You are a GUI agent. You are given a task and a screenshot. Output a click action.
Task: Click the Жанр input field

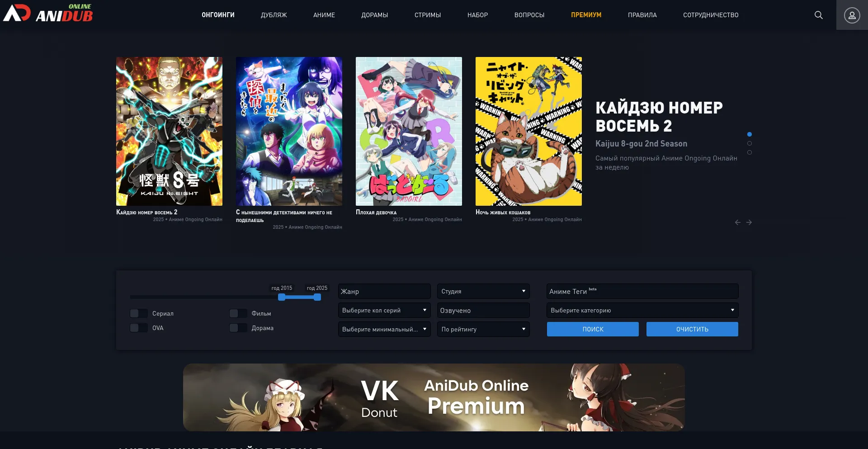(384, 291)
